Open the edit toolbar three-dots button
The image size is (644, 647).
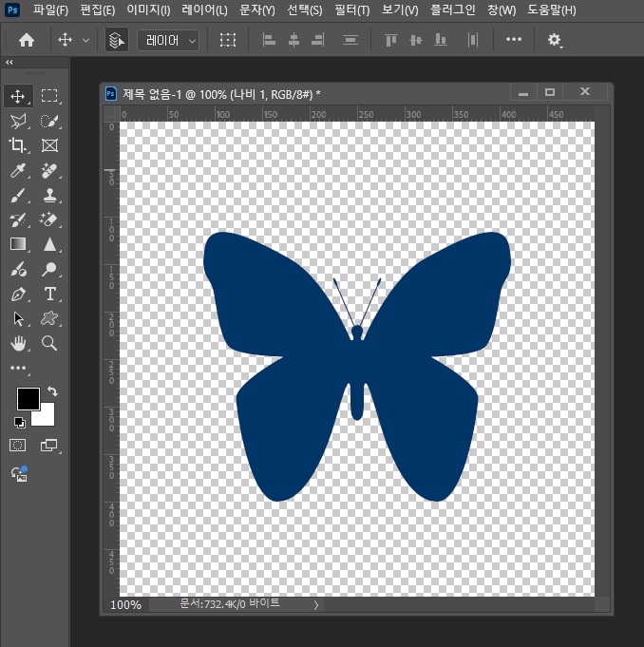tap(18, 368)
